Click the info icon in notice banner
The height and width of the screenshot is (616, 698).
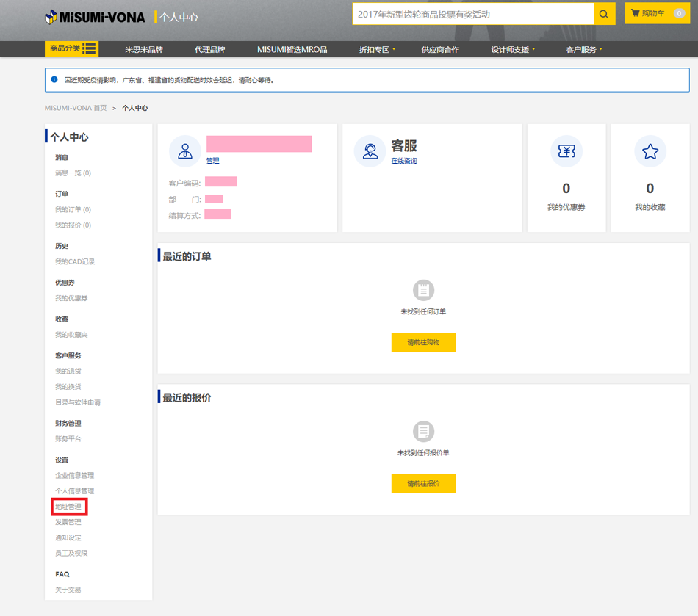[54, 79]
